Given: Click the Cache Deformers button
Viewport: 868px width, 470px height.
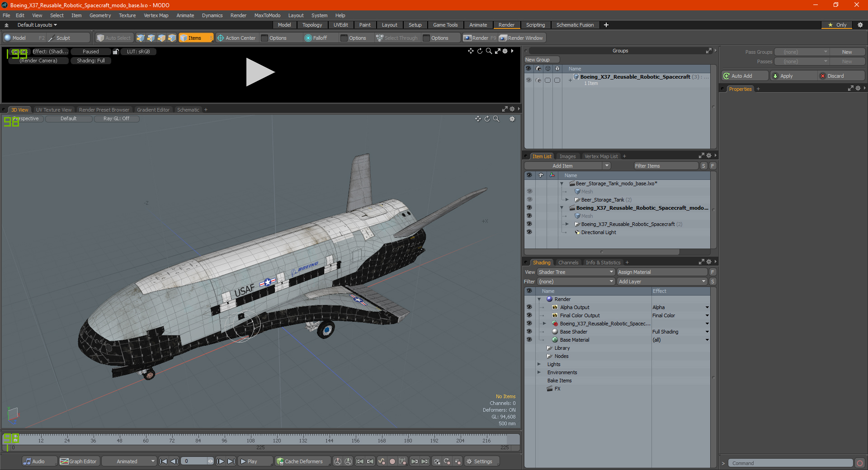Looking at the screenshot, I should click(302, 461).
